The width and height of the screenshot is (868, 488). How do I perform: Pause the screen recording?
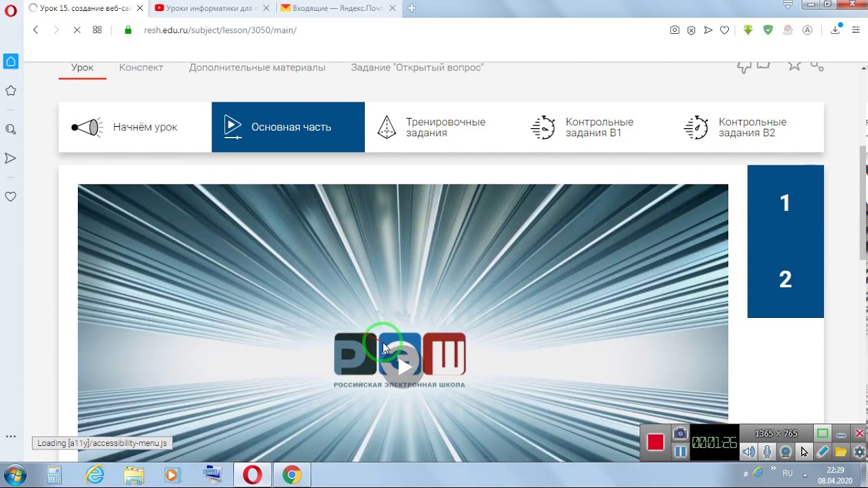click(x=680, y=452)
